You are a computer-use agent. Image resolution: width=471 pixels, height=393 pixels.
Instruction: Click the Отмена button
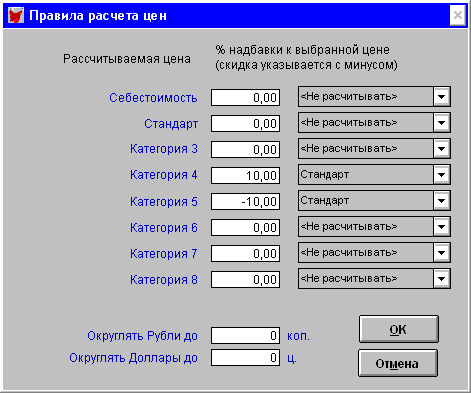pyautogui.click(x=398, y=363)
